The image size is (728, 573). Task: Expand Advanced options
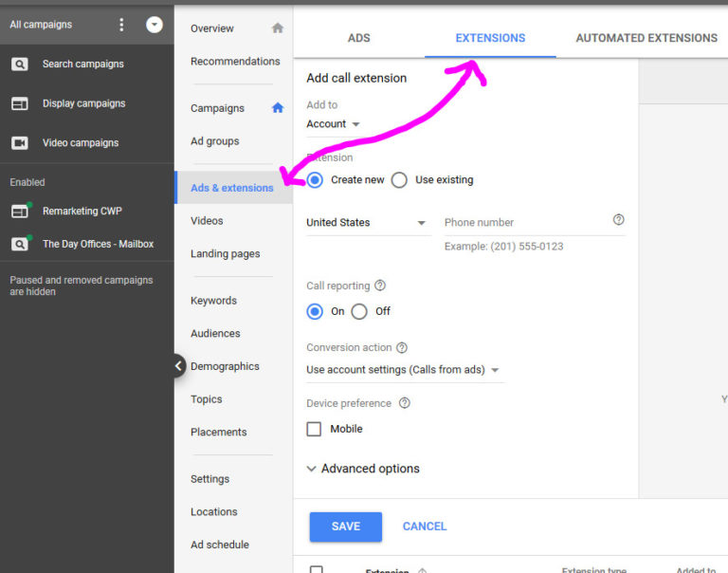click(x=363, y=469)
